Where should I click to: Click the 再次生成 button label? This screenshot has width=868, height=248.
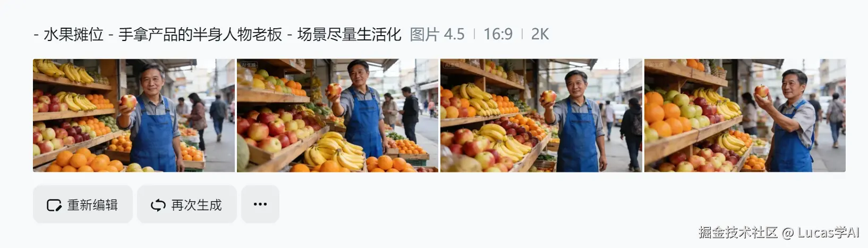197,205
